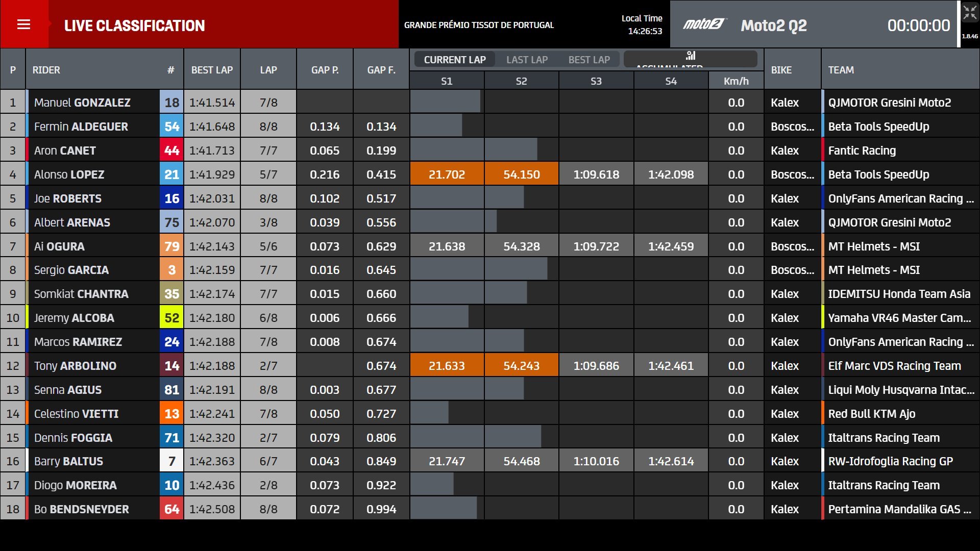
Task: Click the Moto2 logo
Action: (x=704, y=24)
